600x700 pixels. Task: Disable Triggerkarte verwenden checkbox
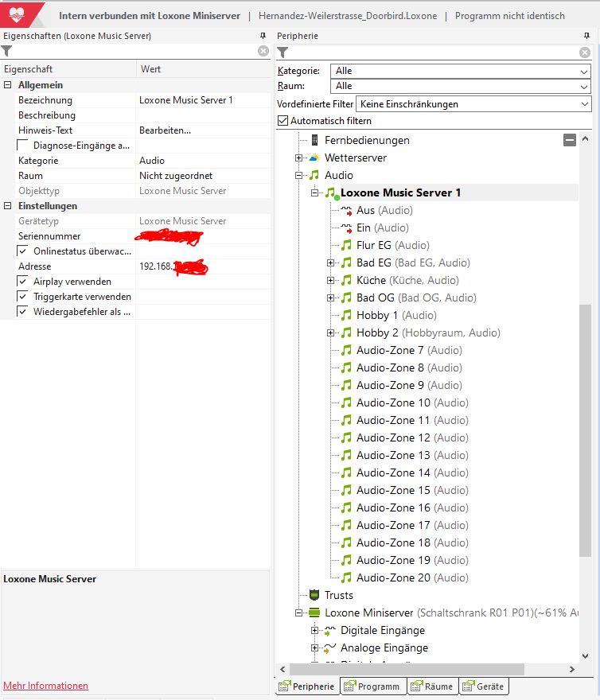click(22, 297)
